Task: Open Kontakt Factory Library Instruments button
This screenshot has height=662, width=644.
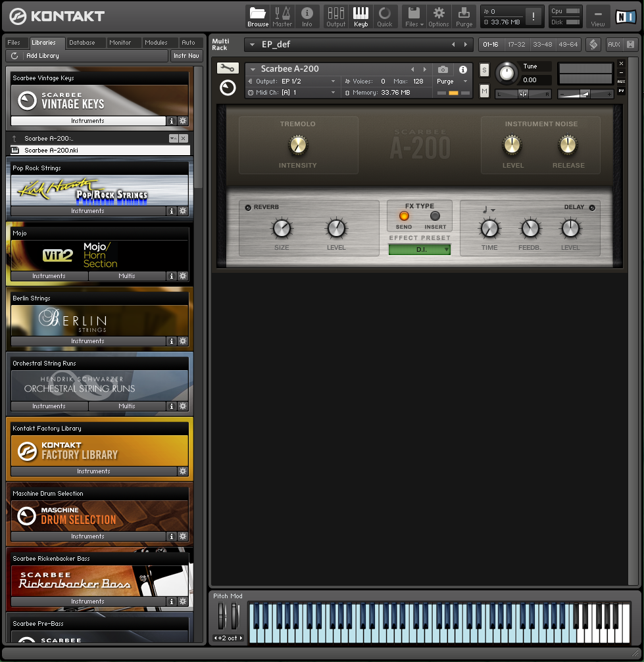Action: (94, 471)
